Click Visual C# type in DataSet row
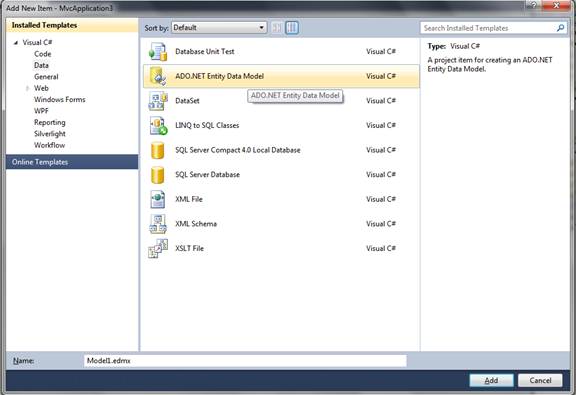 click(381, 101)
